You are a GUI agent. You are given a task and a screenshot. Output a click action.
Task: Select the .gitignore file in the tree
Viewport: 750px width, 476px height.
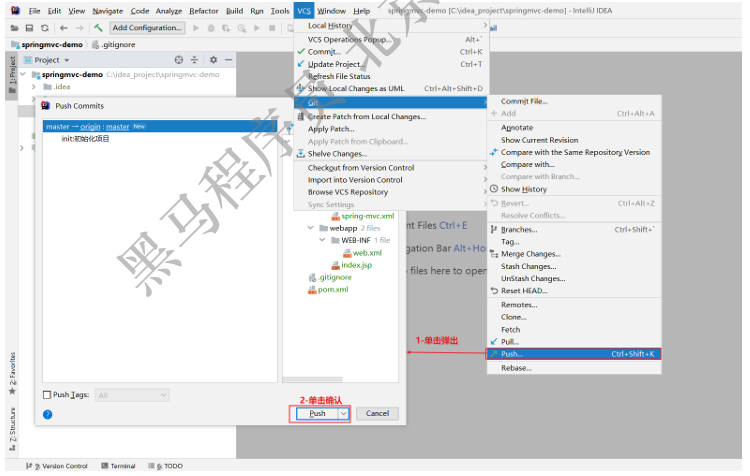(x=335, y=277)
